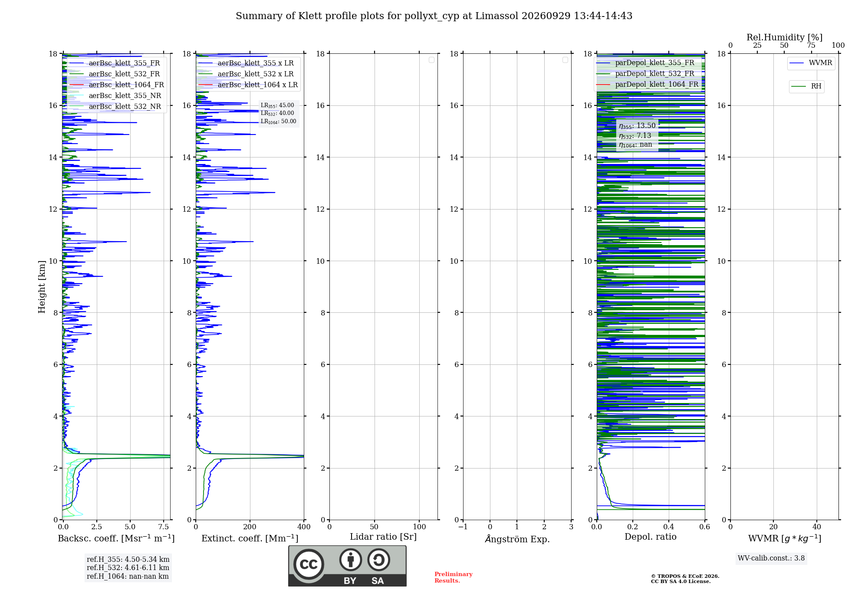Viewport: 868px width, 590px height.
Task: Click the RH legend entry
Action: 806,86
